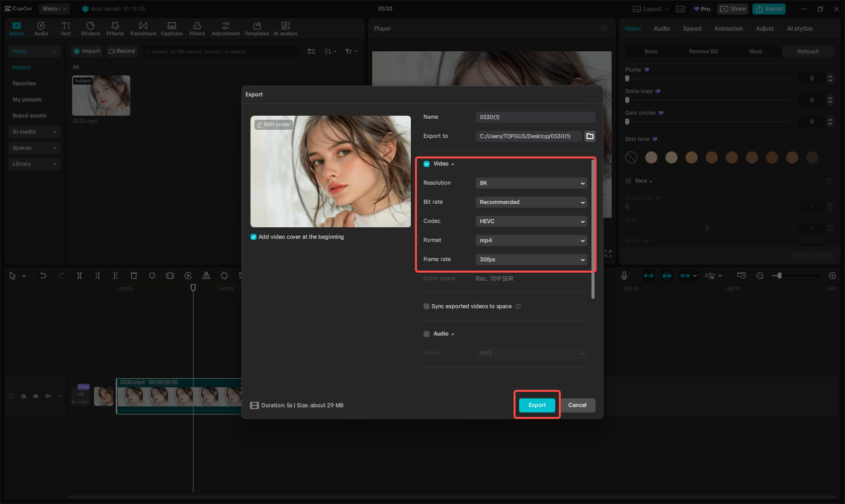This screenshot has width=845, height=504.
Task: Open the Filters panel
Action: click(197, 28)
